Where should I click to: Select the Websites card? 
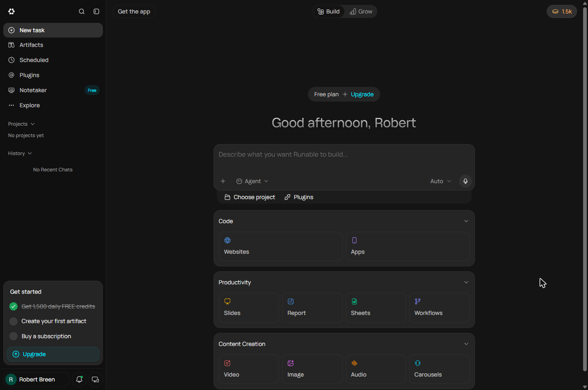(281, 246)
